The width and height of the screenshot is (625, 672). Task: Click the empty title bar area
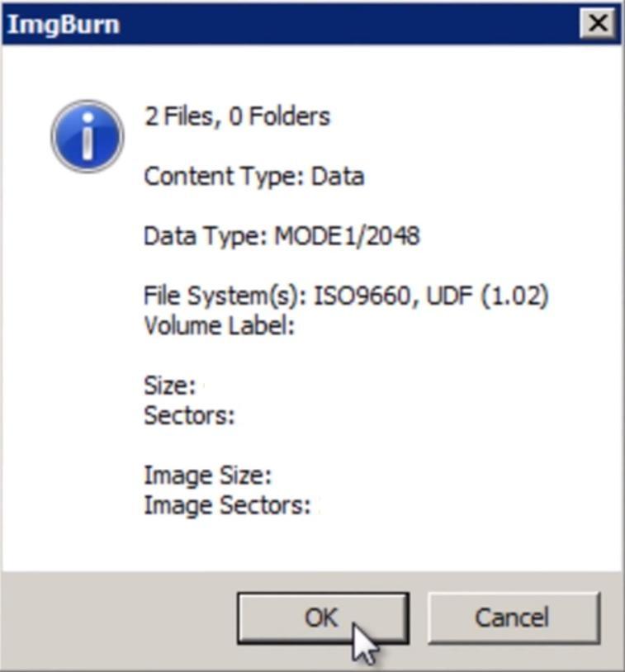coord(349,24)
